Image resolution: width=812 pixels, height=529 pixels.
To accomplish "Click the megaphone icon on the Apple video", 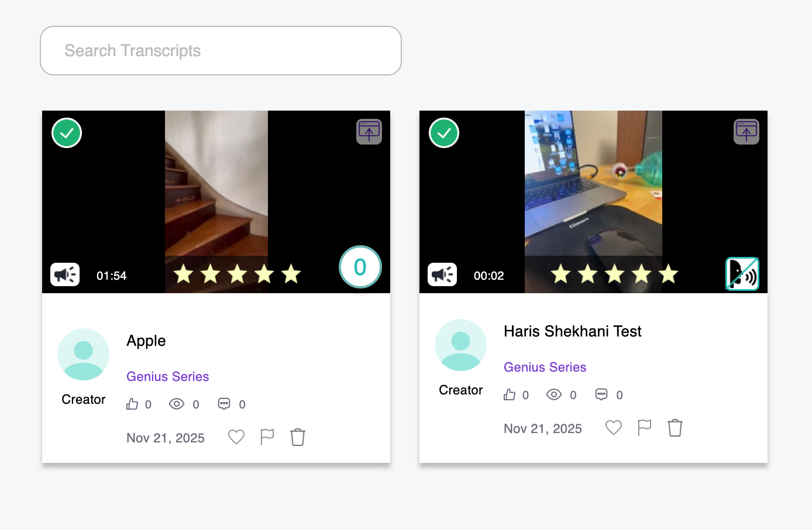I will coord(65,274).
